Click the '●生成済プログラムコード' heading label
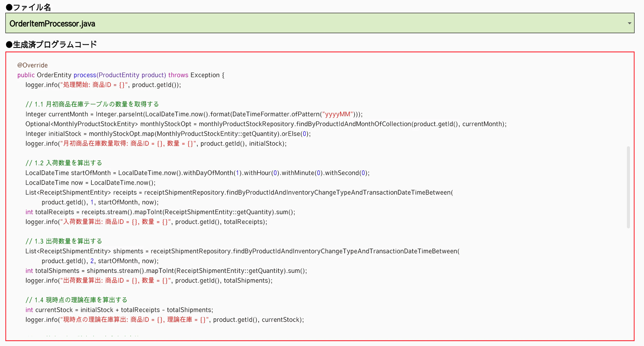 (51, 44)
